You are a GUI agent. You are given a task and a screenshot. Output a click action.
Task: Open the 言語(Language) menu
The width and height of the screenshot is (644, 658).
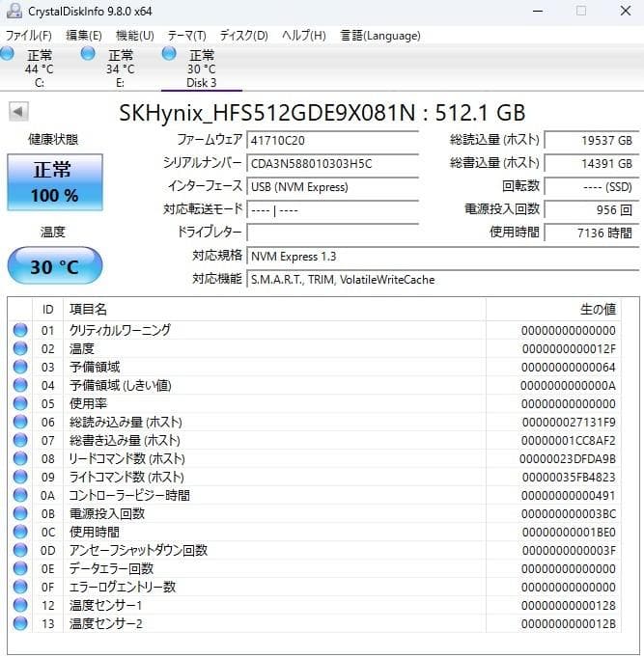(380, 36)
